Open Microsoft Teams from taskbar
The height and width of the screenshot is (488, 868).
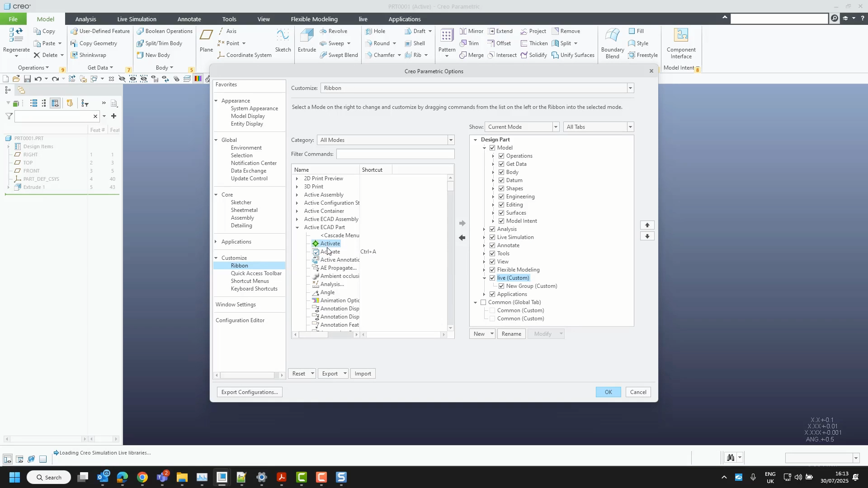pyautogui.click(x=162, y=478)
